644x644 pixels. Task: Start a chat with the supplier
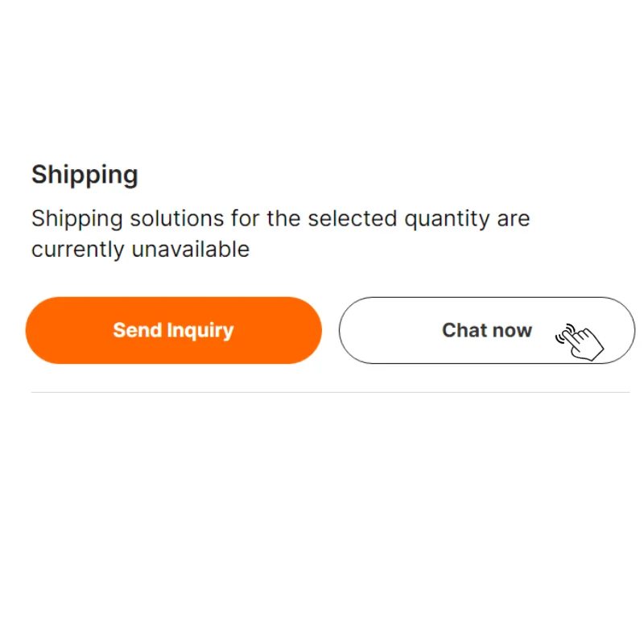tap(486, 330)
